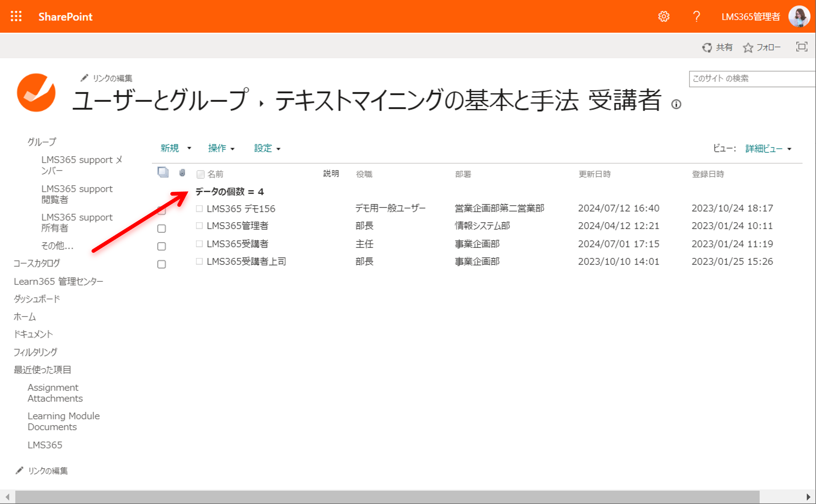The width and height of the screenshot is (816, 504).
Task: Sort by 部署 column header
Action: (463, 174)
